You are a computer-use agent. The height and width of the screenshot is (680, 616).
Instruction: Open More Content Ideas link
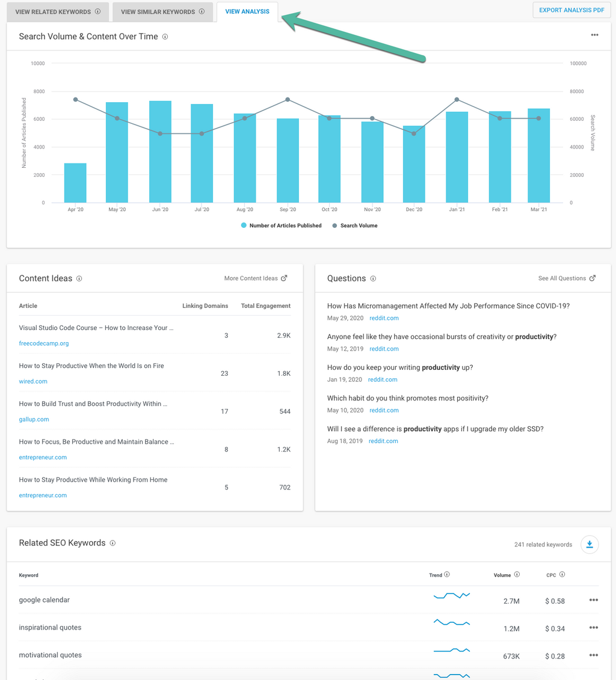click(x=256, y=278)
